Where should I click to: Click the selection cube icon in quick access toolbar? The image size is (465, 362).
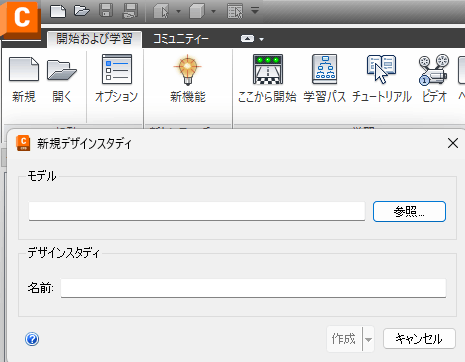[x=161, y=11]
